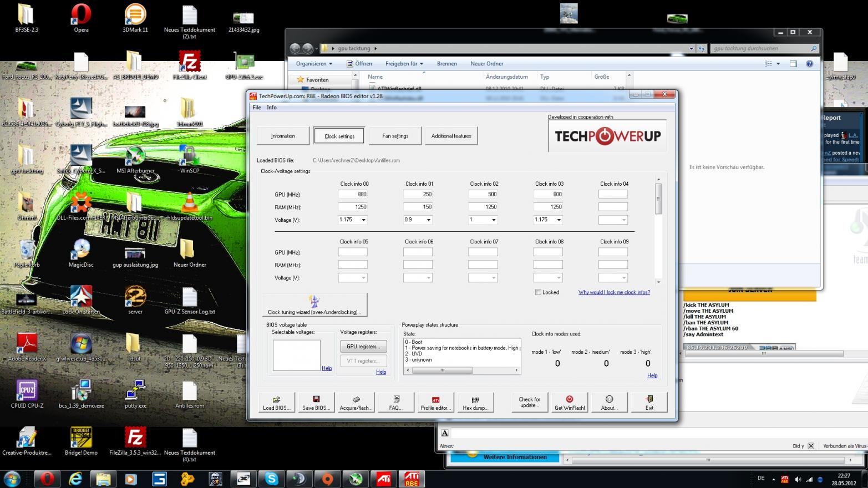The height and width of the screenshot is (488, 868).
Task: Open the FAQ document button
Action: pos(395,402)
